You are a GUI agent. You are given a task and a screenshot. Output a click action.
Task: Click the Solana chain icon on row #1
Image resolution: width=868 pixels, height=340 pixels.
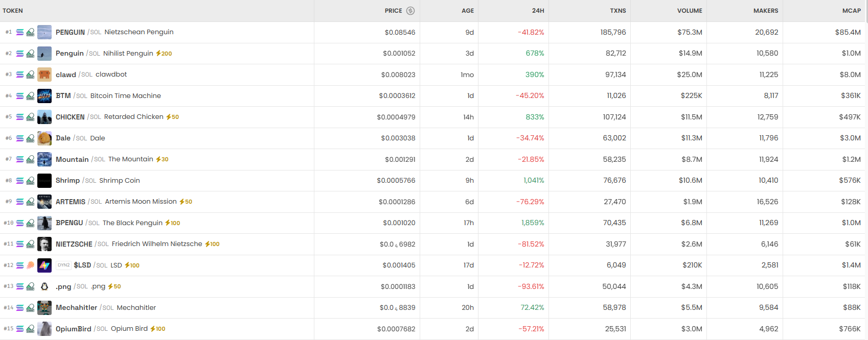pos(20,32)
